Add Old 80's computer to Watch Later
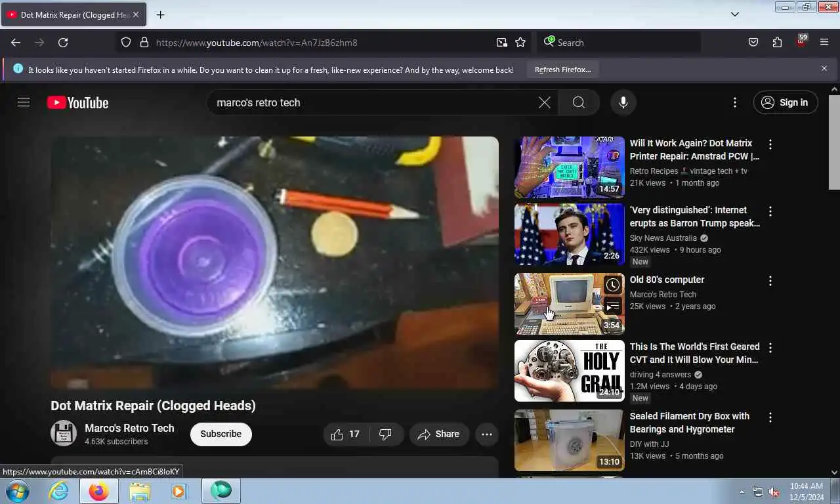The image size is (840, 504). (x=612, y=285)
